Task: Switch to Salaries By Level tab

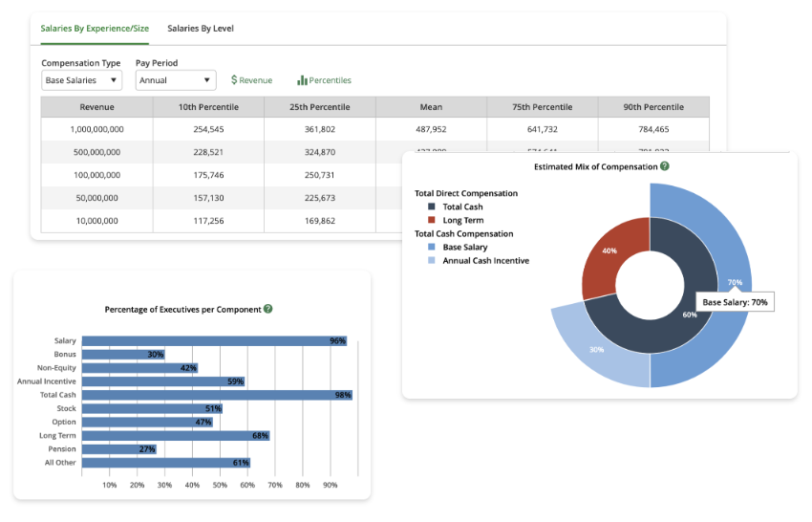Action: tap(201, 29)
